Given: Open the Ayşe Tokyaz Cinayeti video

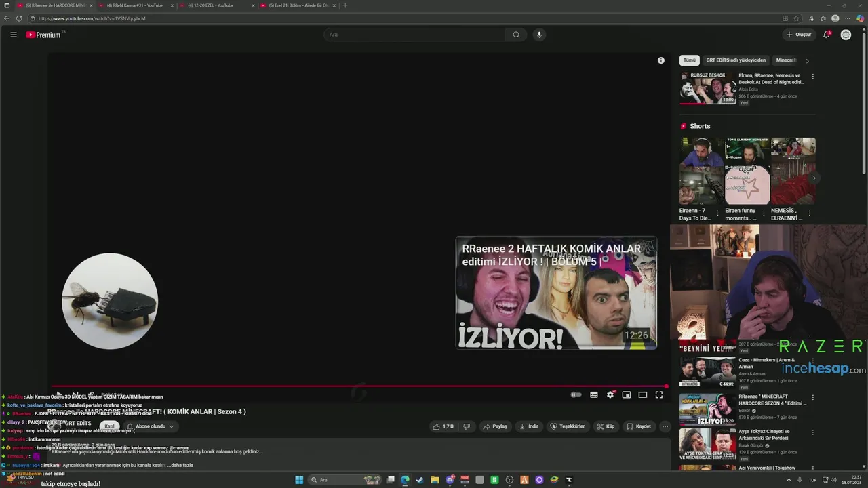Looking at the screenshot, I should point(708,444).
